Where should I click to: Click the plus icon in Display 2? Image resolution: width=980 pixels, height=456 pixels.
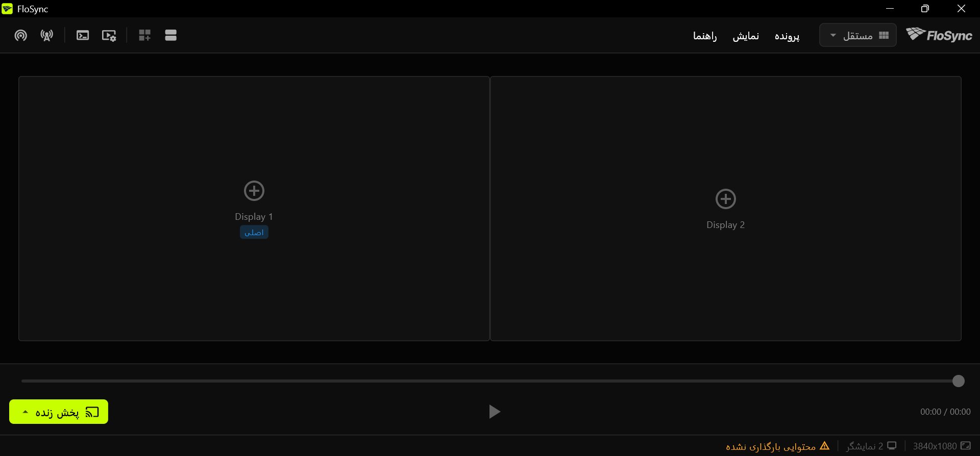click(x=726, y=199)
